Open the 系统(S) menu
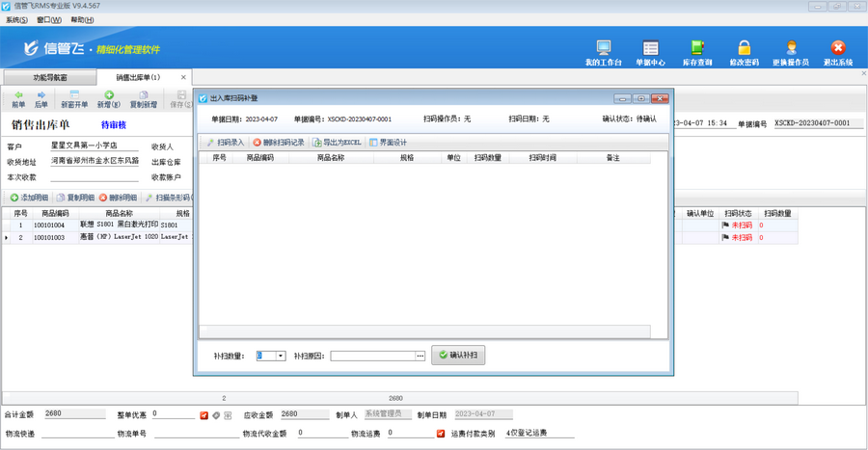Viewport: 868px width, 450px height. [16, 19]
